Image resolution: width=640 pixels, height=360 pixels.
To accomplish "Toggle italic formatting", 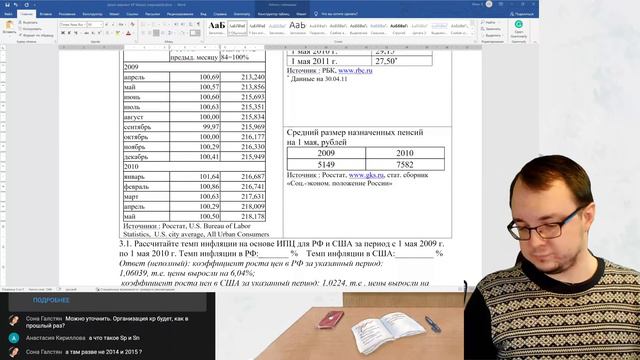I will pos(69,33).
